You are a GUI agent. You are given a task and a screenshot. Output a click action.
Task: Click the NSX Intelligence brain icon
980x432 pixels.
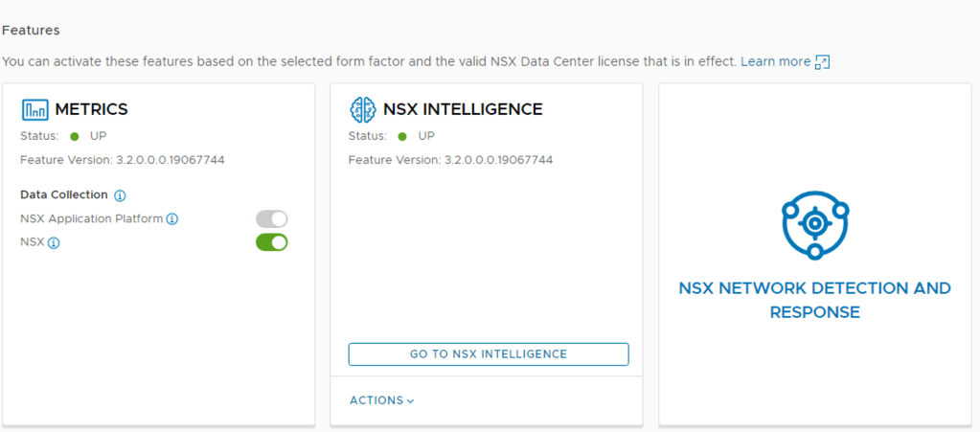(362, 109)
